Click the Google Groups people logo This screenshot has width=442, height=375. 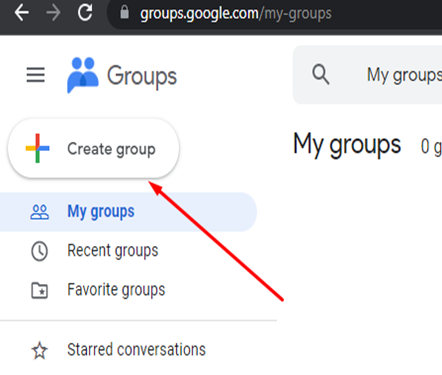point(82,75)
